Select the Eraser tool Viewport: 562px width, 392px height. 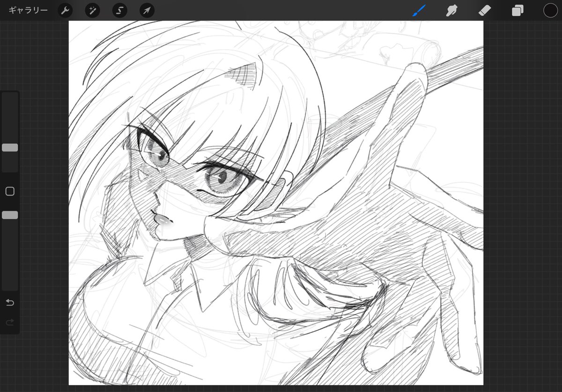pyautogui.click(x=484, y=10)
